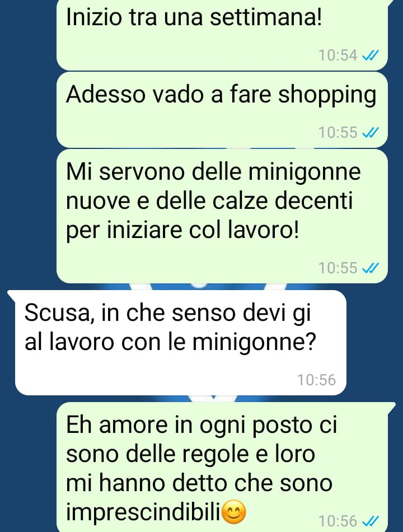Viewport: 403px width, 532px height.
Task: Tap the word 'imprescindibili' in the last bubble
Action: point(143,512)
